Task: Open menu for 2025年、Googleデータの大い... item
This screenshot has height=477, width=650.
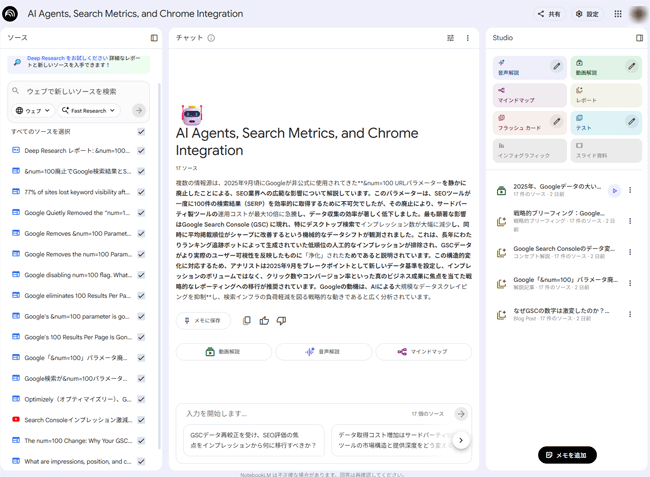Action: click(630, 190)
